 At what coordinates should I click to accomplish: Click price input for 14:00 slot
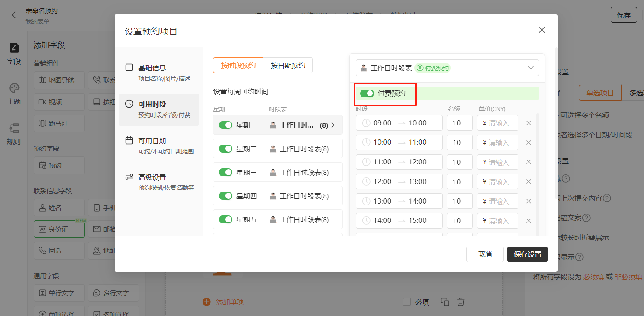[497, 221]
